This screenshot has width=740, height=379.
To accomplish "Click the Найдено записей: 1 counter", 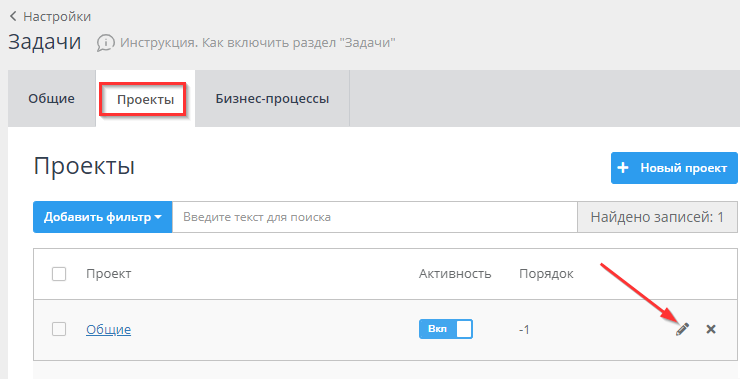I will (657, 217).
